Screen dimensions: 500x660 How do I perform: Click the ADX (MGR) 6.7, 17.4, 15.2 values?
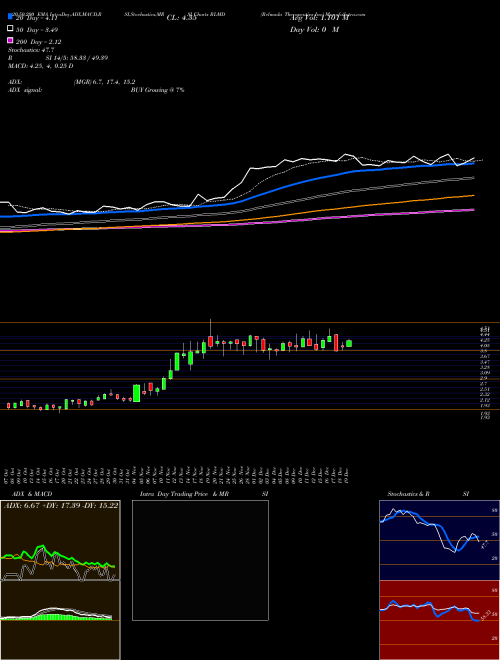pyautogui.click(x=104, y=82)
